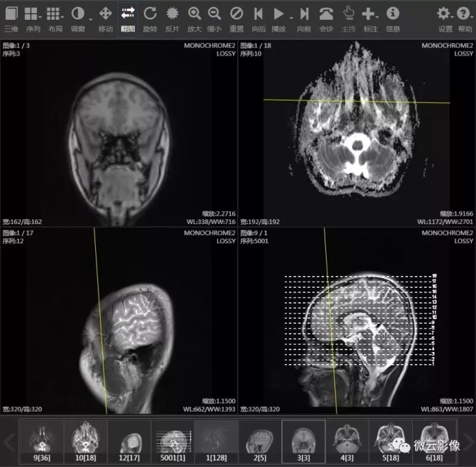The width and height of the screenshot is (476, 467).
Task: Select series thumbnail 3[3]
Action: (303, 441)
